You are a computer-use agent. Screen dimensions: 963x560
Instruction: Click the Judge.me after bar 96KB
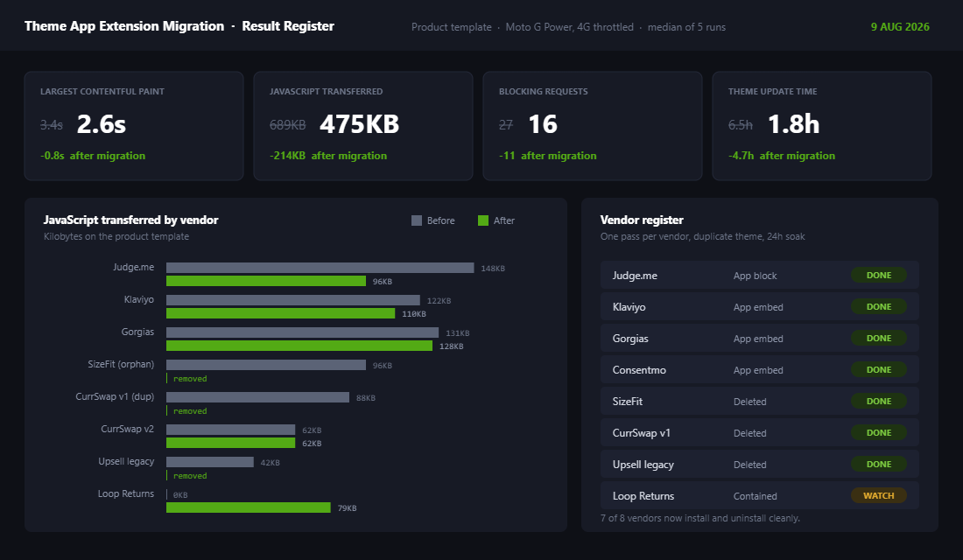pyautogui.click(x=266, y=281)
